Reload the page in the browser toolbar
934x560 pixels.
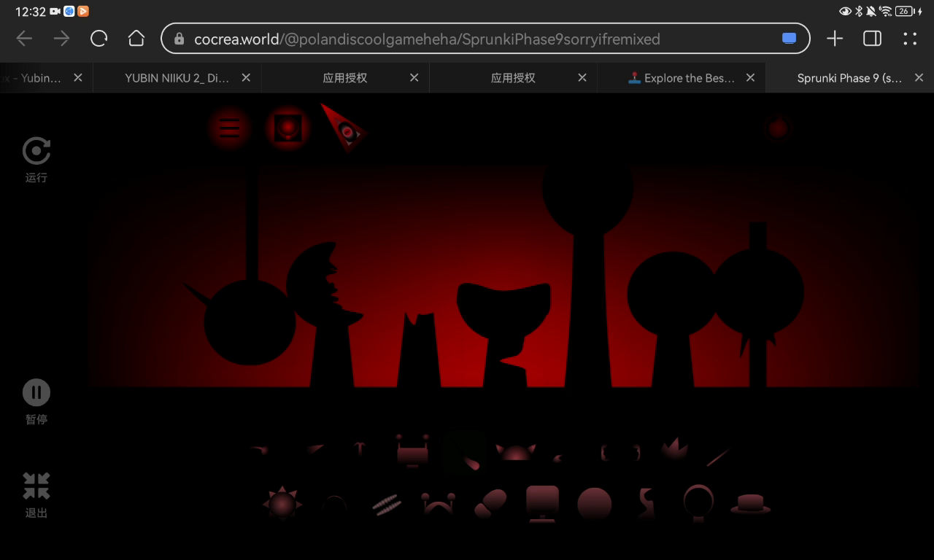click(99, 39)
